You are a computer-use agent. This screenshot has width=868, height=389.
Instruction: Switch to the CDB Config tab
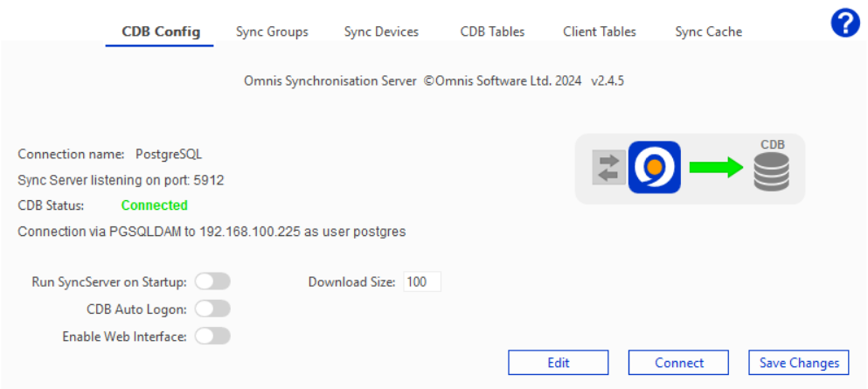(x=161, y=31)
